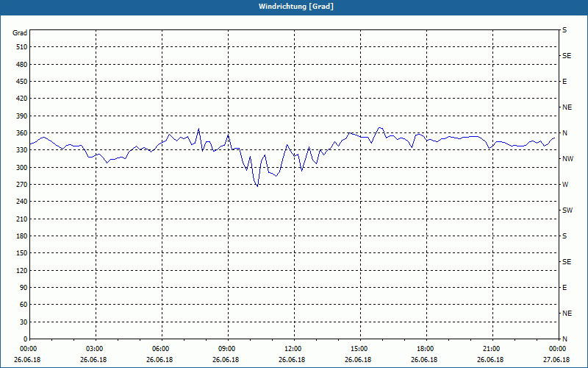This screenshot has height=368, width=588.
Task: Click the Grad axis unit label
Action: tap(20, 33)
